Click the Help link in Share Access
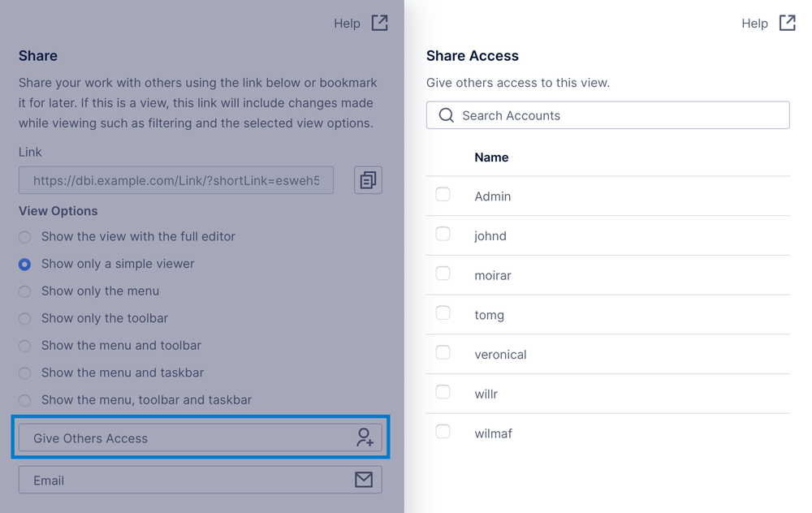 click(x=754, y=24)
